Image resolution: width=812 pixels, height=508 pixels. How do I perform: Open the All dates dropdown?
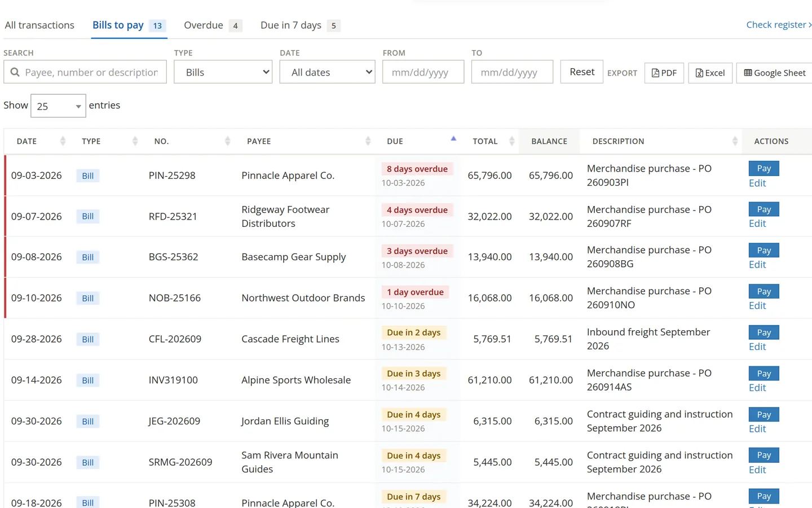coord(327,72)
